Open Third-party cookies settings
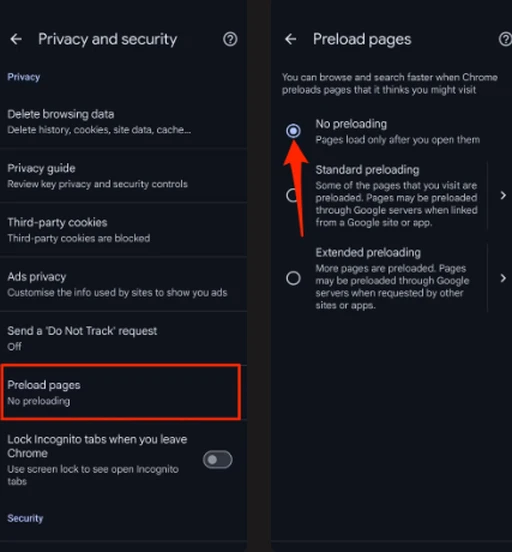Viewport: 512px width, 552px height. 123,230
